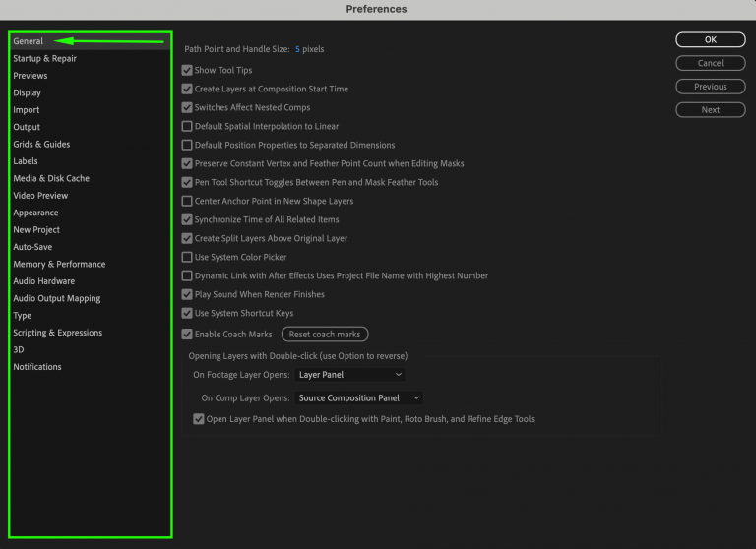
Task: Toggle the Show Tool Tips checkbox
Action: coord(188,71)
